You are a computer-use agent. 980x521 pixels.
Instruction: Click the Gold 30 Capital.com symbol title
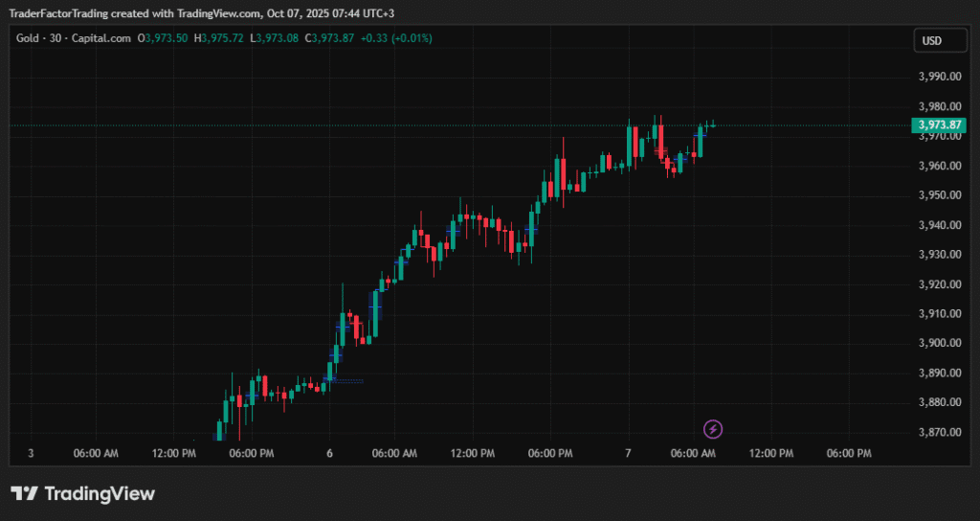(74, 38)
